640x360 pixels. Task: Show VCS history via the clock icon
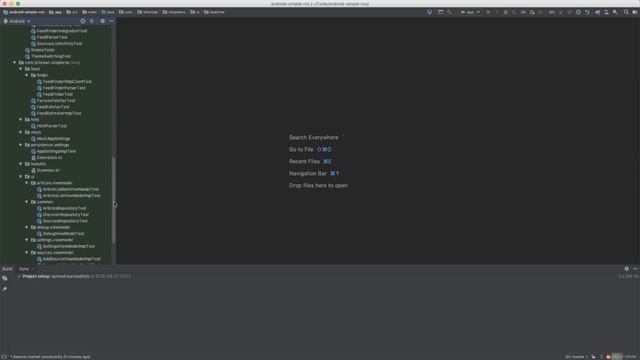(578, 12)
